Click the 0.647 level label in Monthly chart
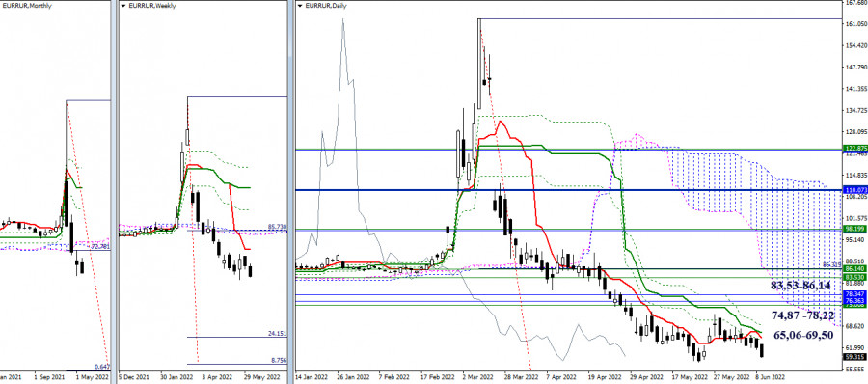The height and width of the screenshot is (384, 868). coord(102,367)
